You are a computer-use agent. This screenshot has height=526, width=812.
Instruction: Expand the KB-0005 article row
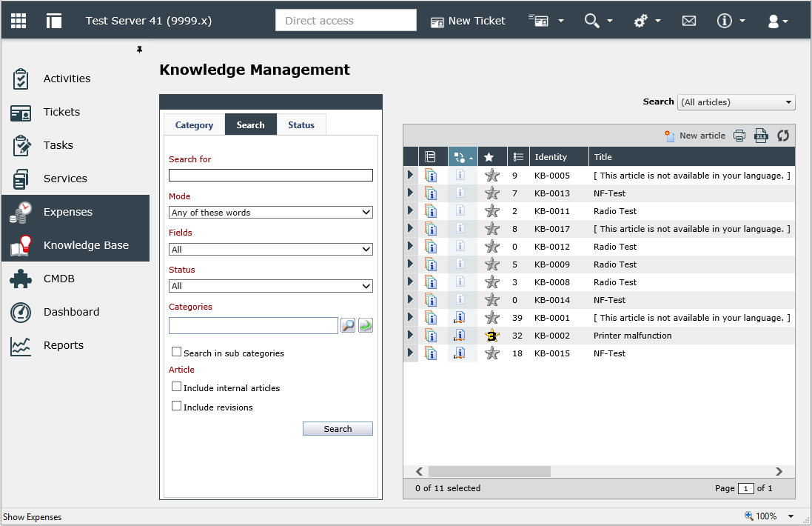click(410, 175)
